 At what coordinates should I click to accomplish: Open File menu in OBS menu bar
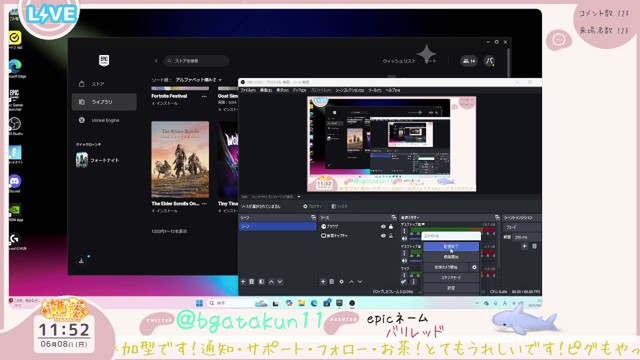(248, 90)
